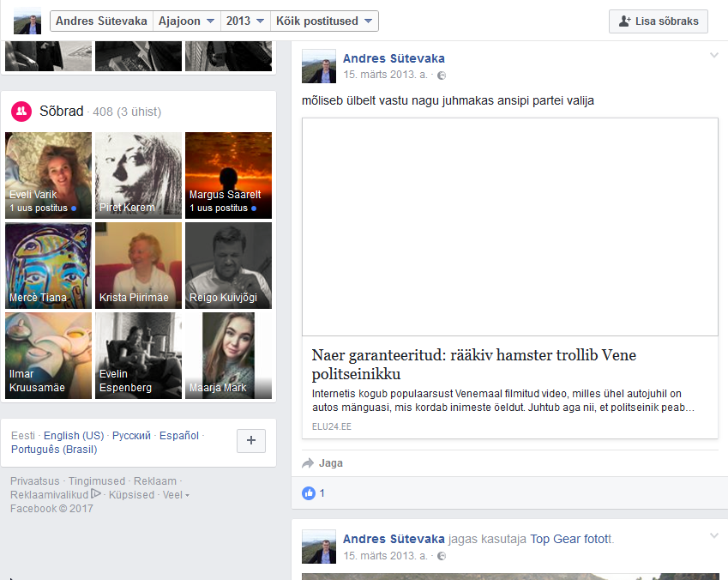
Task: Open Piret Kerem's friend thumbnail
Action: [138, 175]
